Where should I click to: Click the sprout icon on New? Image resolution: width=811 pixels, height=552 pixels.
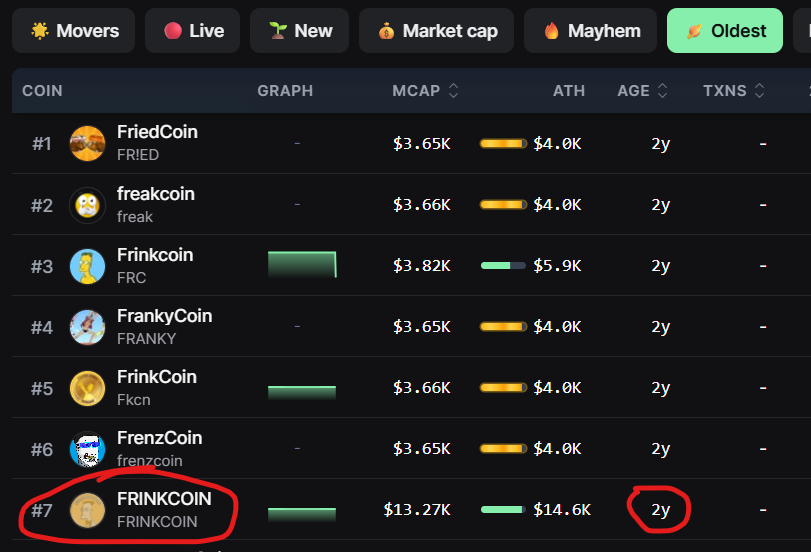278,31
